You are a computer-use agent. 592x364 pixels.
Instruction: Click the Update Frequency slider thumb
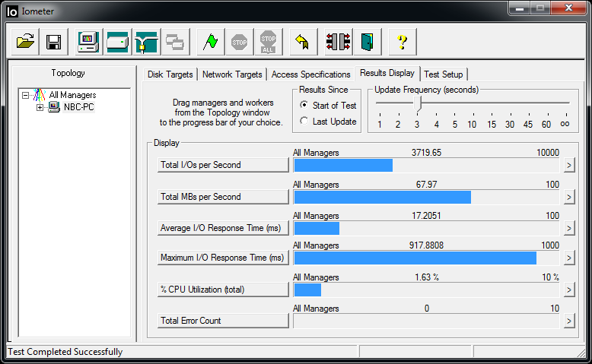click(x=417, y=103)
